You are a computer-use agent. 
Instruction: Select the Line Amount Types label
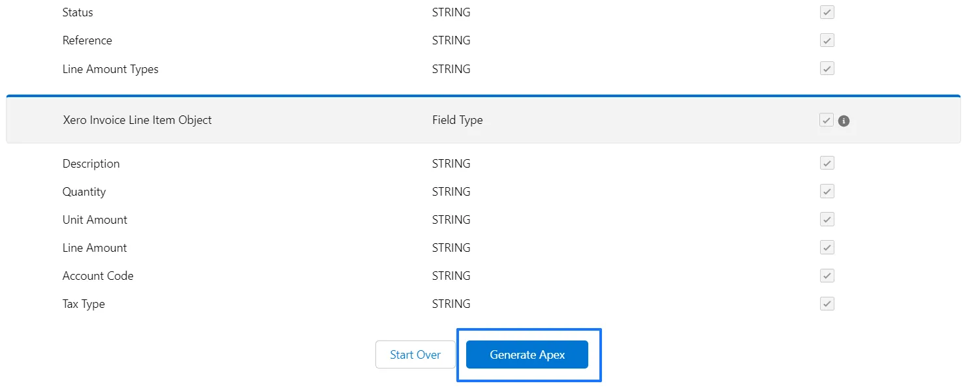(110, 69)
